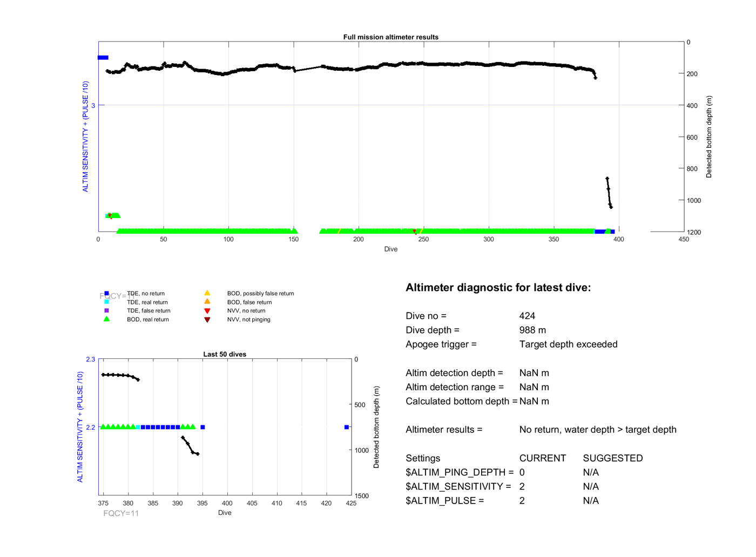
Task: Click the 'FQCY=11' text below Last 50 dives plot
Action: coord(121,513)
